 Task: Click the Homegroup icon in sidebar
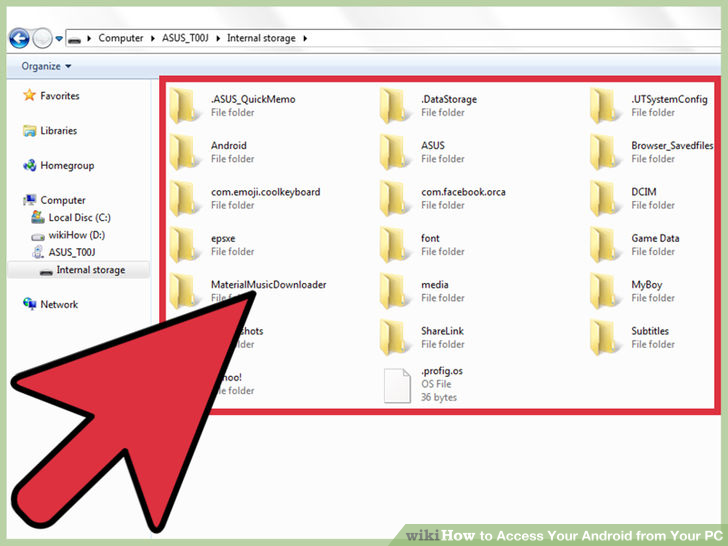[29, 165]
